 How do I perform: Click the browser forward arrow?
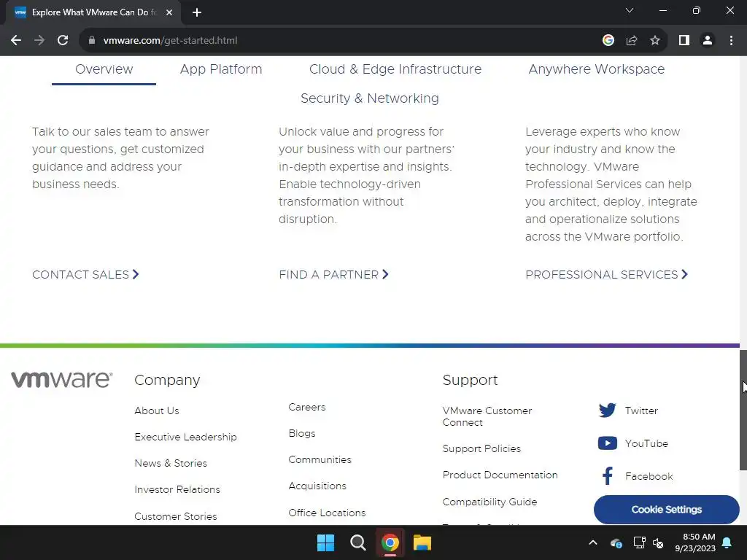point(39,41)
